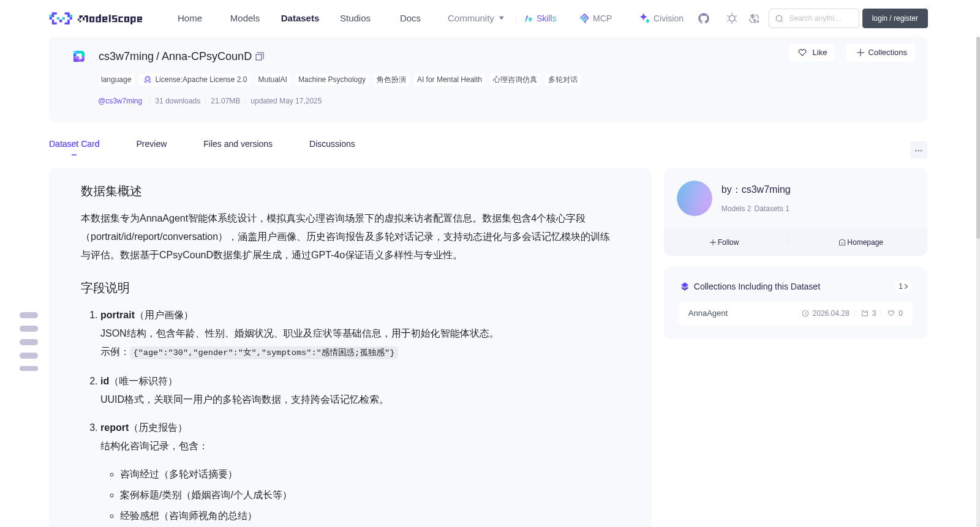Focus the Search anything input field
This screenshot has height=527, width=980.
[814, 18]
